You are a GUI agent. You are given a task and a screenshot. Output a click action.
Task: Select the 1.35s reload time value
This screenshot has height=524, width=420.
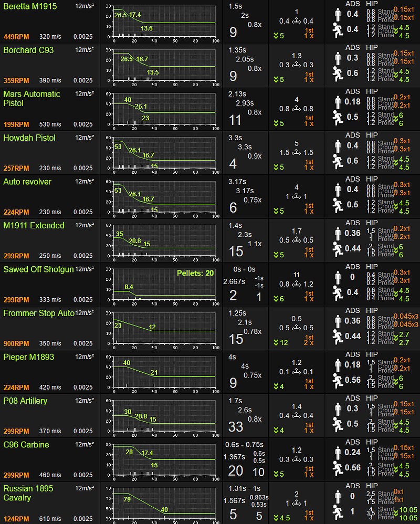[237, 50]
